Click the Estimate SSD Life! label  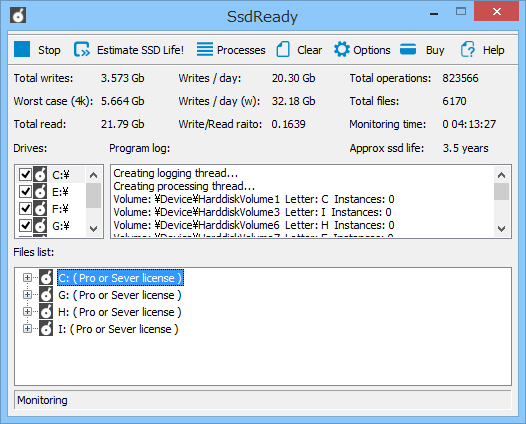pyautogui.click(x=140, y=50)
